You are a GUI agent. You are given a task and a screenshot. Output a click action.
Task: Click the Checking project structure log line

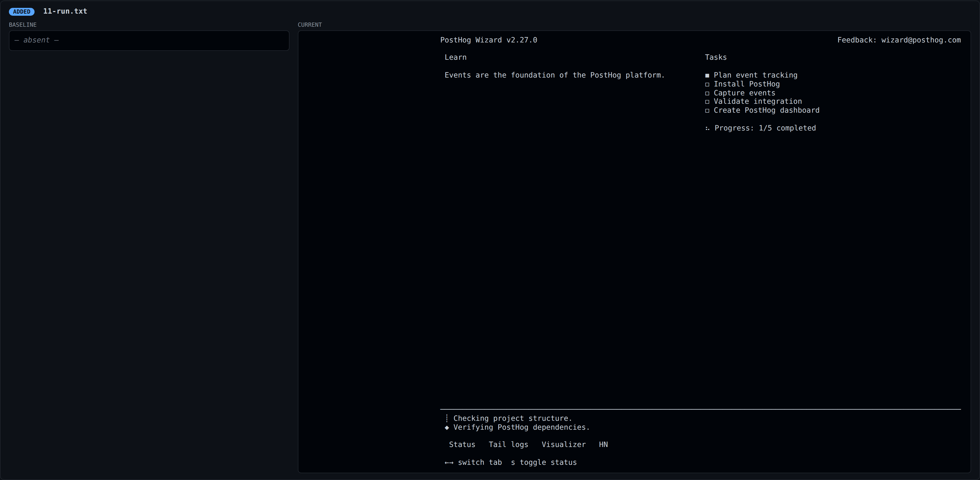click(x=513, y=418)
